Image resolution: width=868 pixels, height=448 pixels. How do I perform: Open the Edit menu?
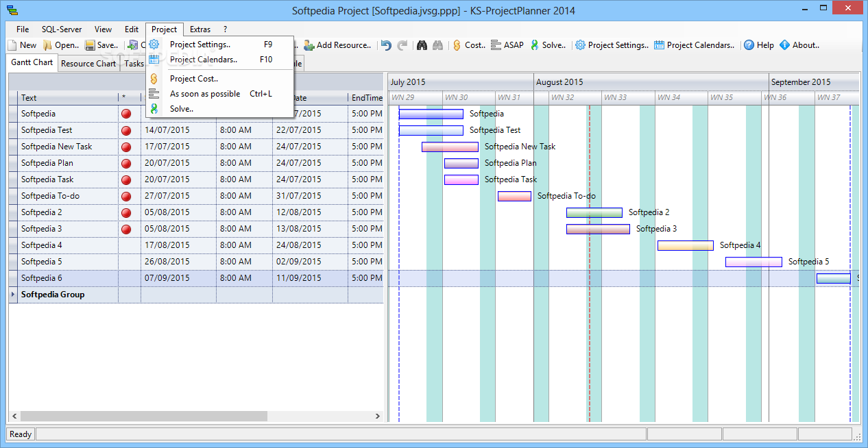(x=132, y=29)
